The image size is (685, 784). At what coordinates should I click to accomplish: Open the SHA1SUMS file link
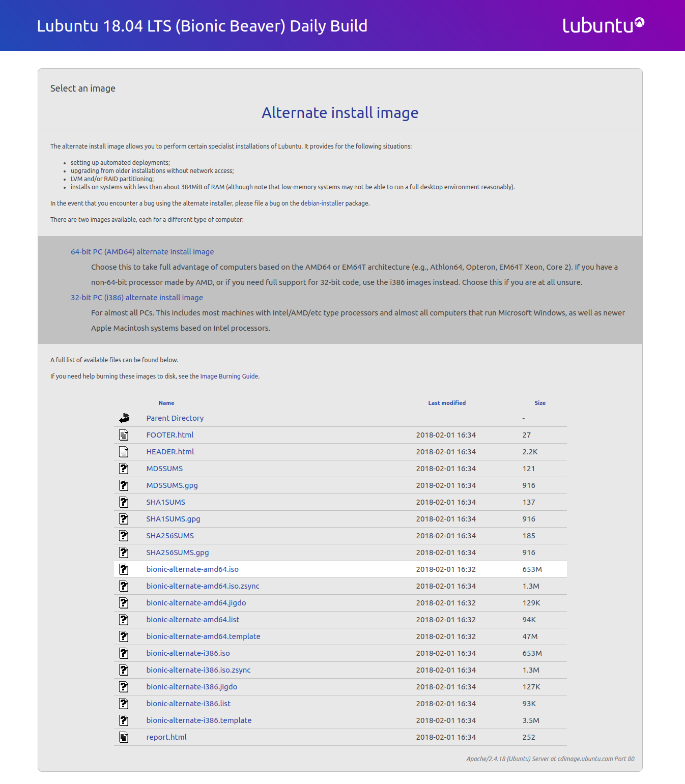point(165,502)
